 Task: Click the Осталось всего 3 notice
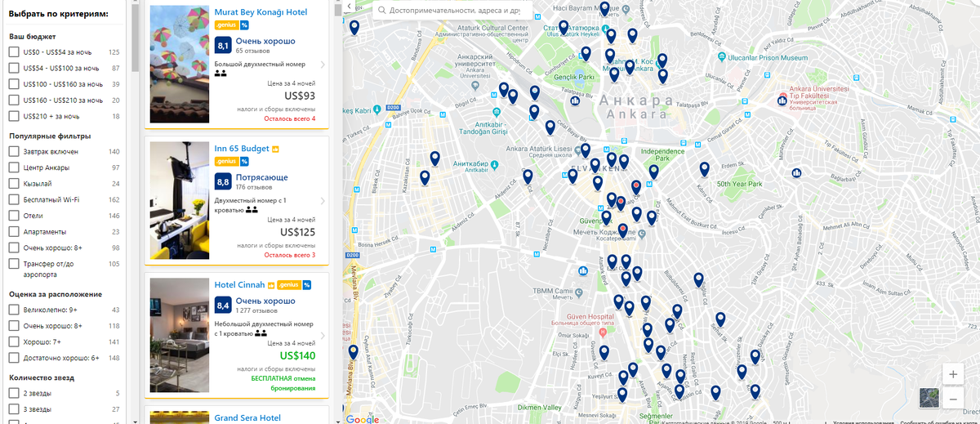(x=290, y=255)
